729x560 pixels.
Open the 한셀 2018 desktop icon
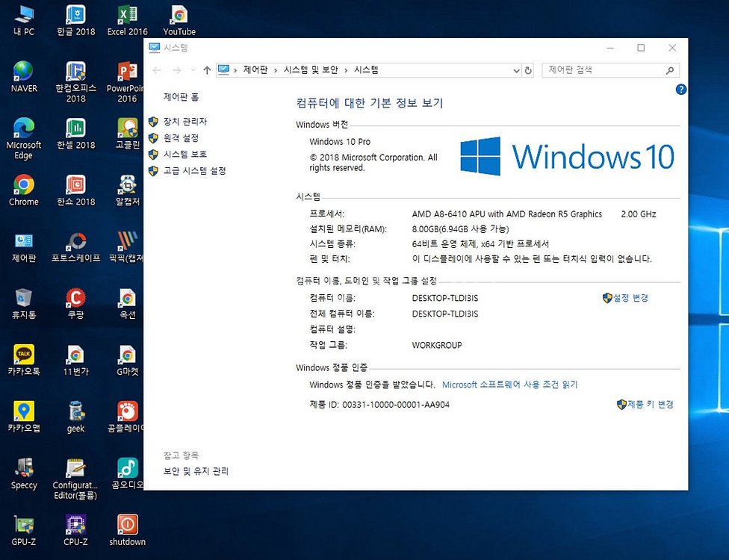pos(75,134)
